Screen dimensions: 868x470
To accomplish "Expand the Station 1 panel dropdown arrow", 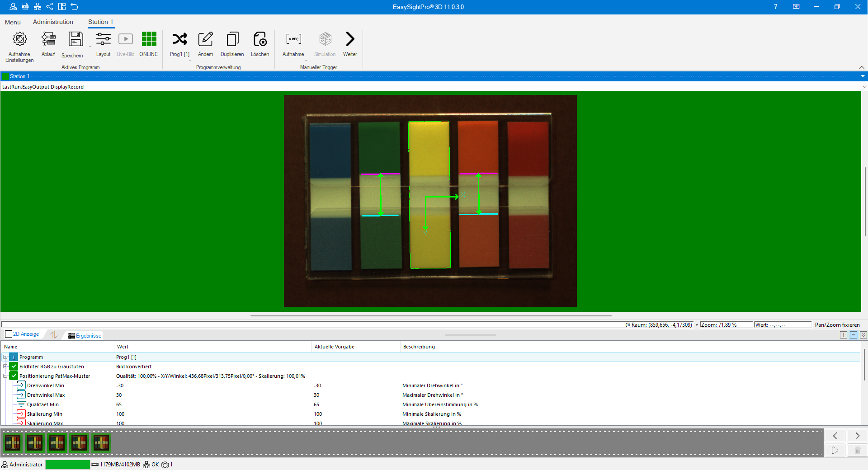I will pyautogui.click(x=863, y=76).
